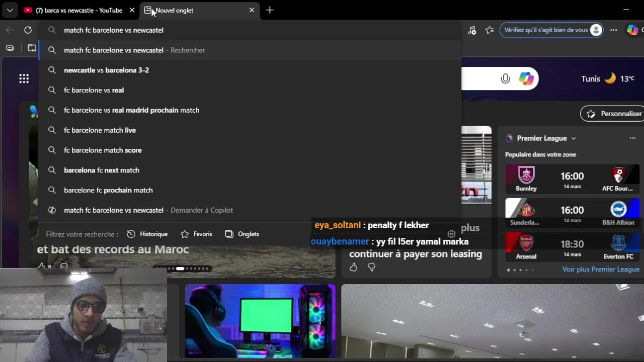Select suggestion barcelone fc prochain match
This screenshot has width=644, height=362.
(x=250, y=190)
